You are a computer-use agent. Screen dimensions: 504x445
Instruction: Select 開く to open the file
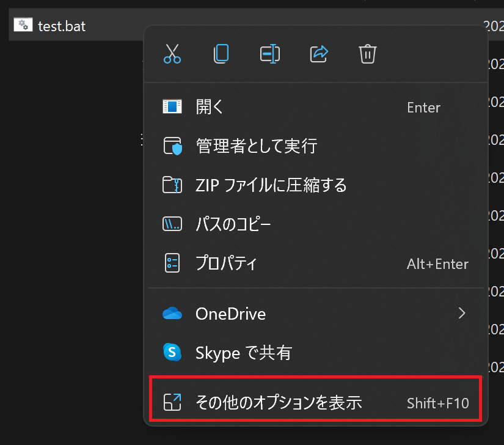tap(208, 107)
